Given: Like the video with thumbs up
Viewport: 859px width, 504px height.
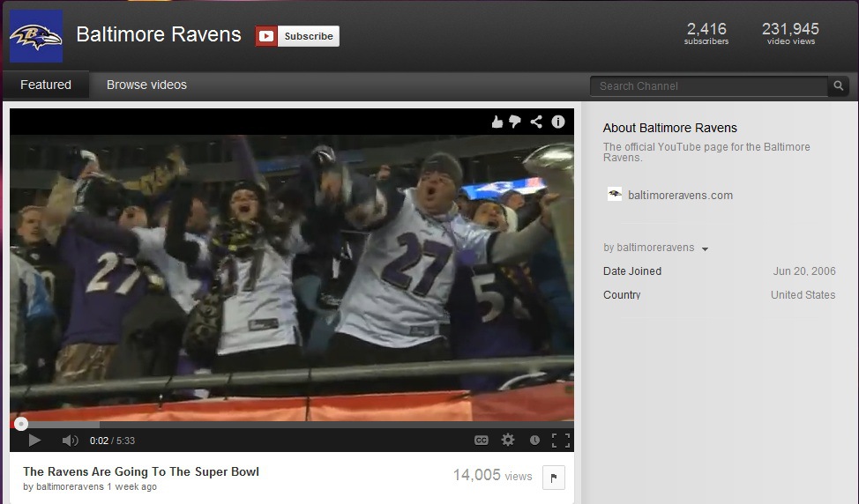Looking at the screenshot, I should pyautogui.click(x=497, y=122).
